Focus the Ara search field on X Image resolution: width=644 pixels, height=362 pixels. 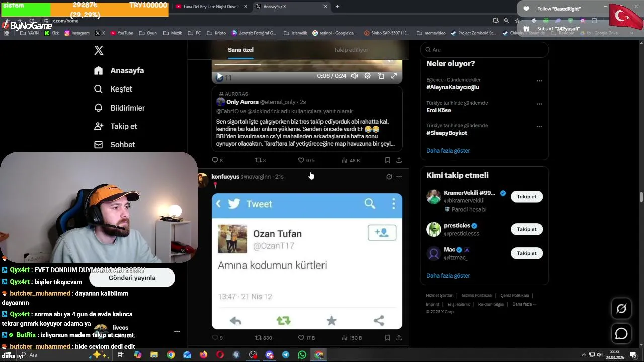point(484,50)
